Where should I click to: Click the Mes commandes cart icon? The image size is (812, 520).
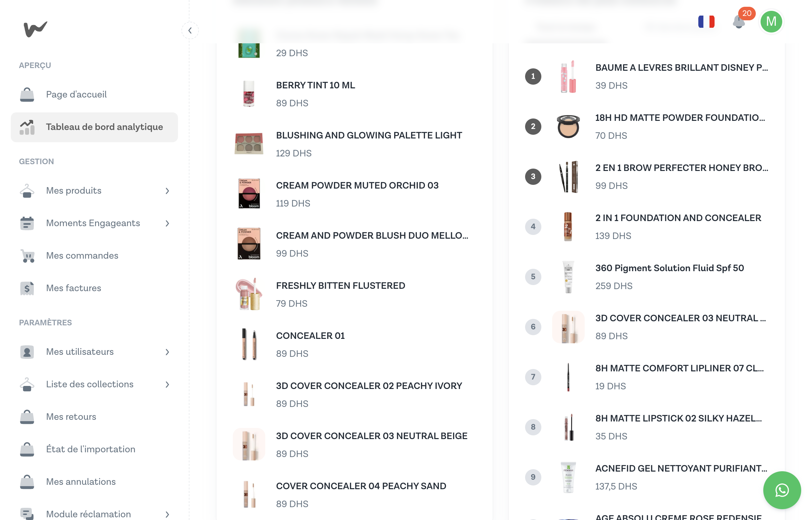coord(27,256)
